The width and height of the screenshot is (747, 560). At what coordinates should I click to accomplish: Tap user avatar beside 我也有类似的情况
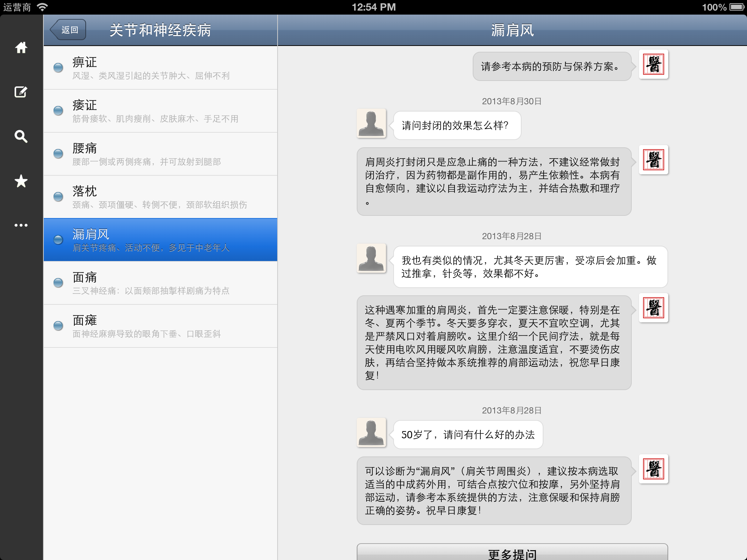tap(371, 258)
